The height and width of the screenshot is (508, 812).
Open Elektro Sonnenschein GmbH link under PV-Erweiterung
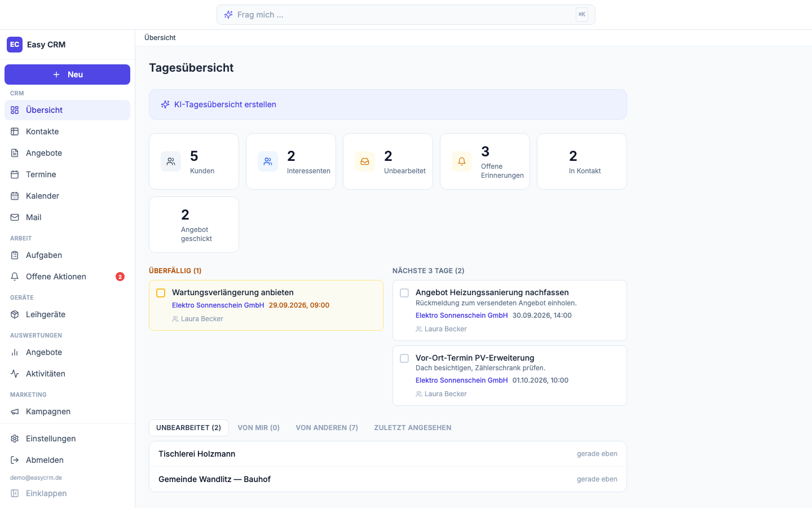tap(462, 380)
